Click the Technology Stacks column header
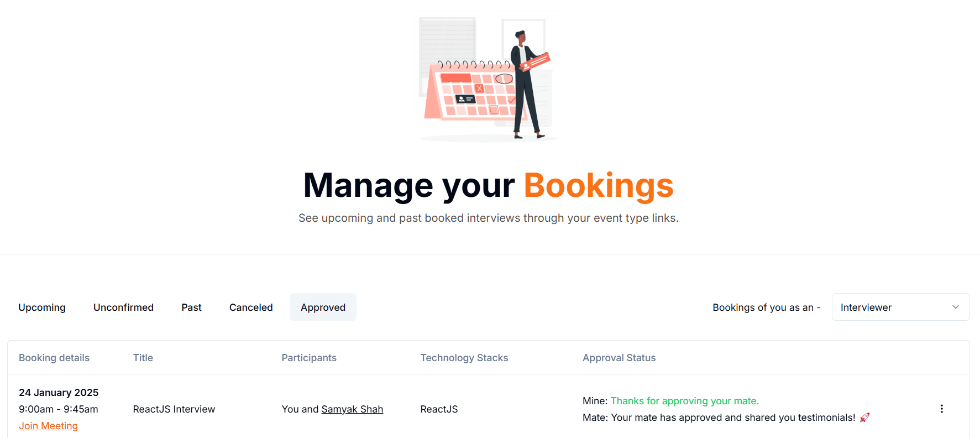Viewport: 980px width, 438px height. point(464,358)
